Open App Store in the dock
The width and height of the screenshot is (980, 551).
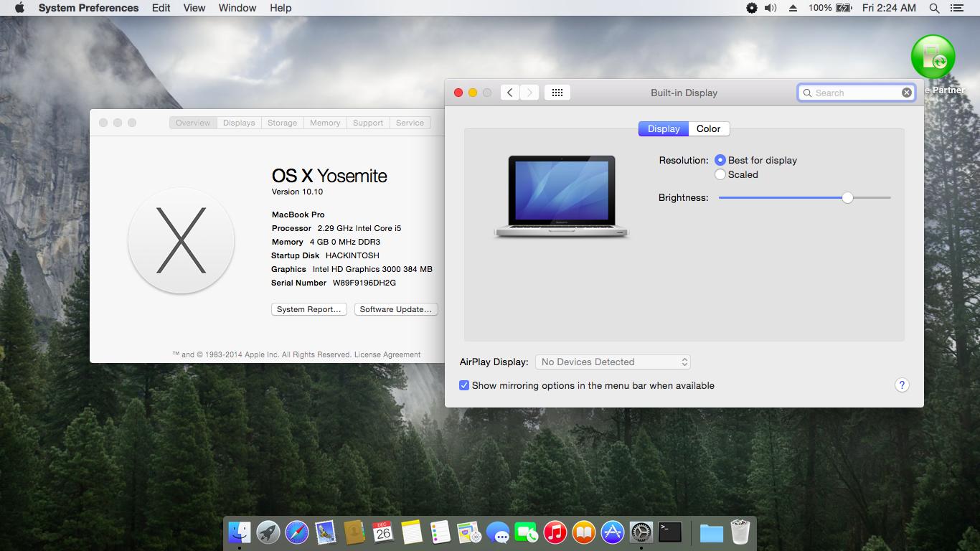pos(613,532)
